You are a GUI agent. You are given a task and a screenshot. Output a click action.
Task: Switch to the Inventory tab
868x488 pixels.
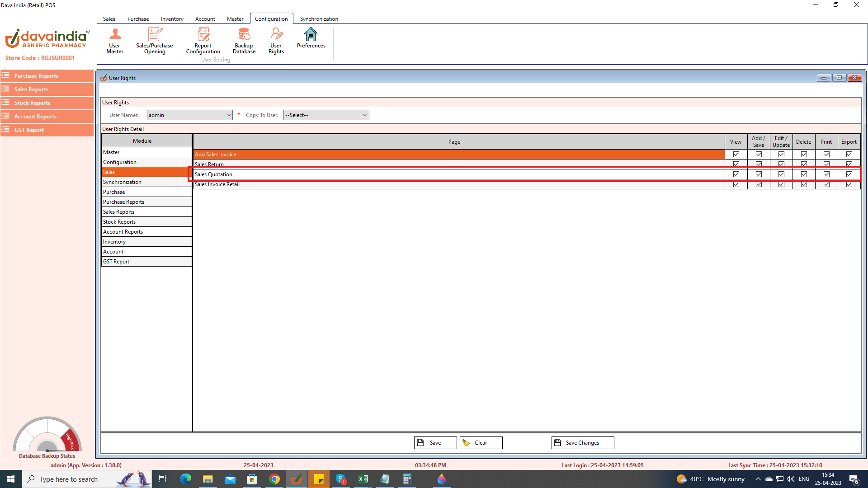172,19
